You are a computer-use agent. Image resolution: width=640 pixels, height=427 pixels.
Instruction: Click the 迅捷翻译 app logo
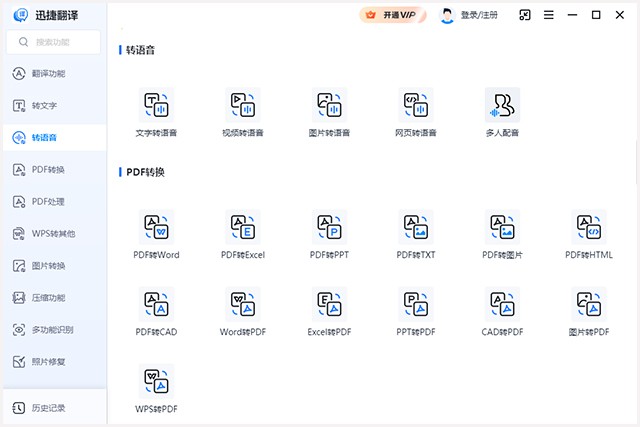(x=20, y=15)
